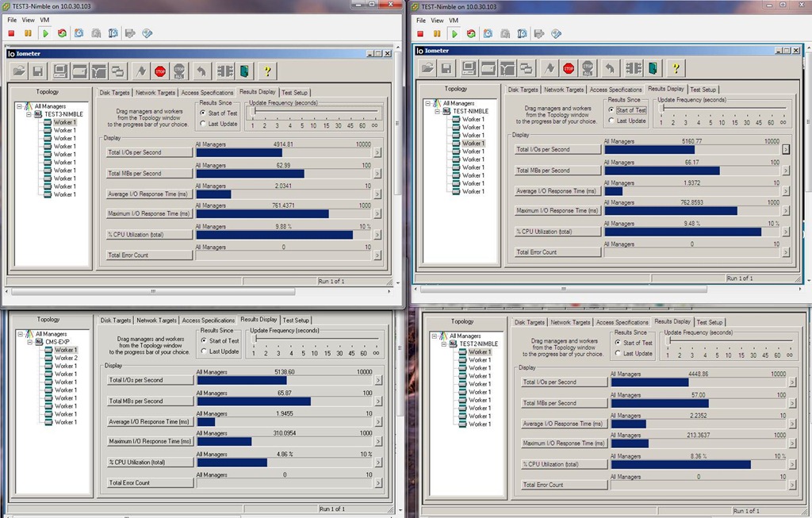This screenshot has width=812, height=518.
Task: Switch to Access Specifications tab in TEST2-NIMBLE window
Action: point(622,322)
